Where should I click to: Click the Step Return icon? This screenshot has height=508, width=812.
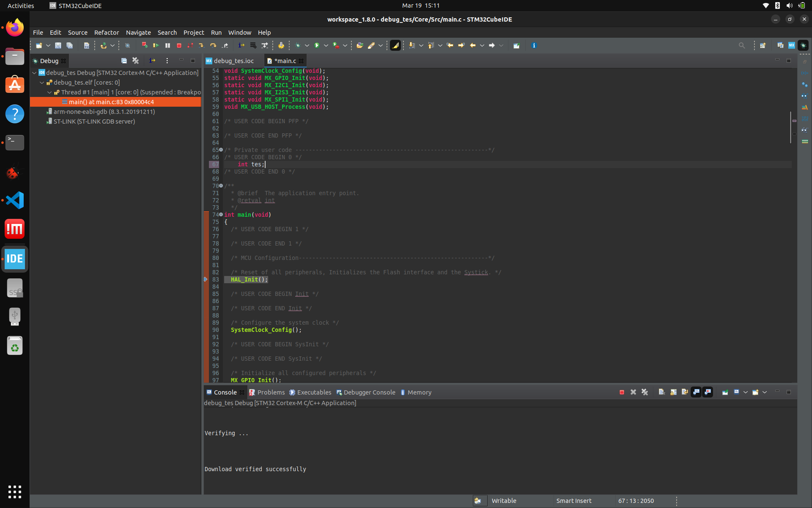point(225,46)
